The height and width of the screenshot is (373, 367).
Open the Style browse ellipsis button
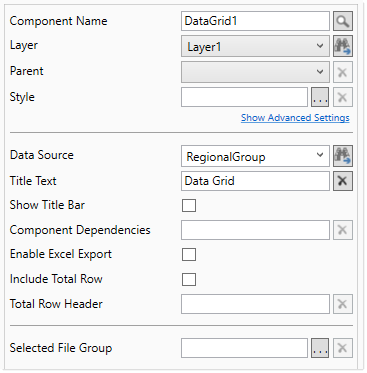[x=320, y=97]
